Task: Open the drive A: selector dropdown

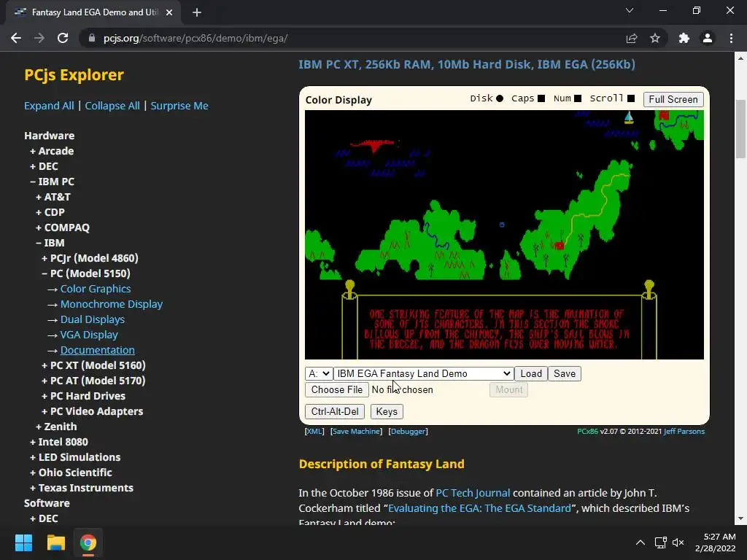Action: pyautogui.click(x=319, y=374)
